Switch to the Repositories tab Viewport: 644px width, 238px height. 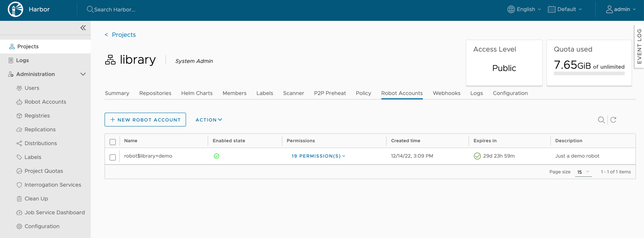pyautogui.click(x=155, y=93)
